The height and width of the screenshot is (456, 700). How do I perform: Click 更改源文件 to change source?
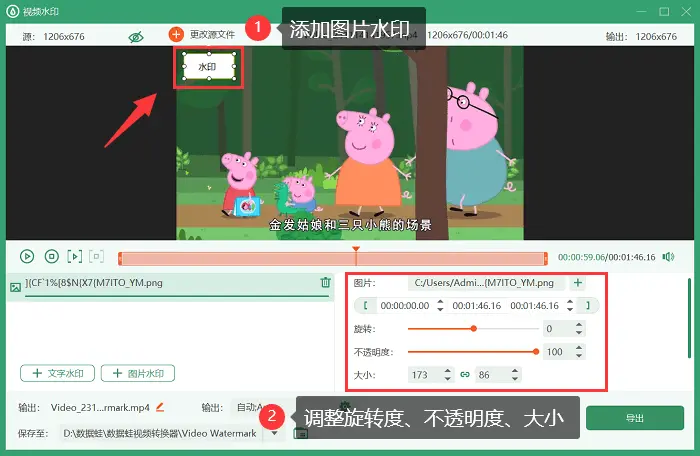point(212,35)
